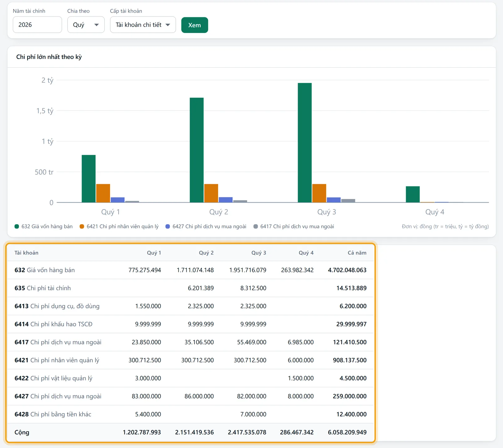
Task: Click the value 775.275.494
Action: [x=145, y=270]
